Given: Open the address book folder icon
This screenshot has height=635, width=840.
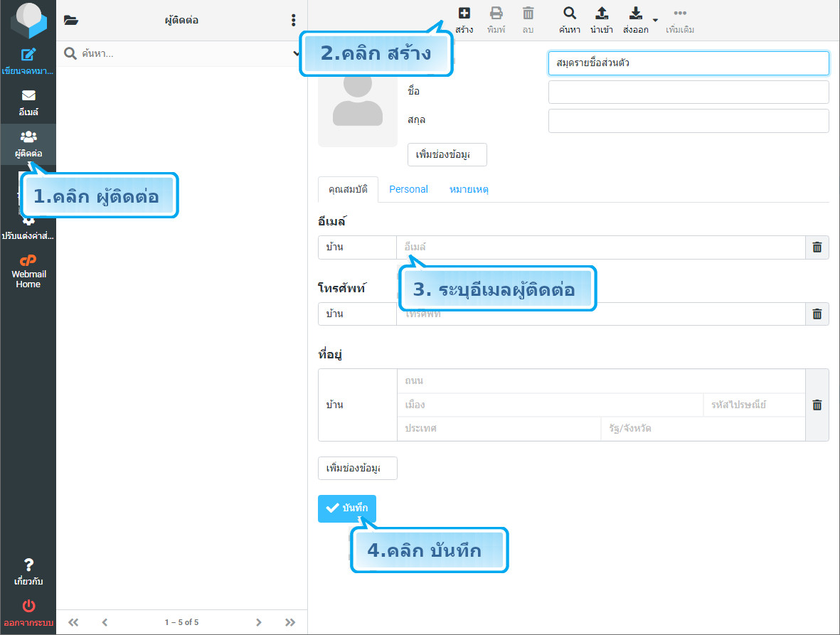Looking at the screenshot, I should (70, 20).
